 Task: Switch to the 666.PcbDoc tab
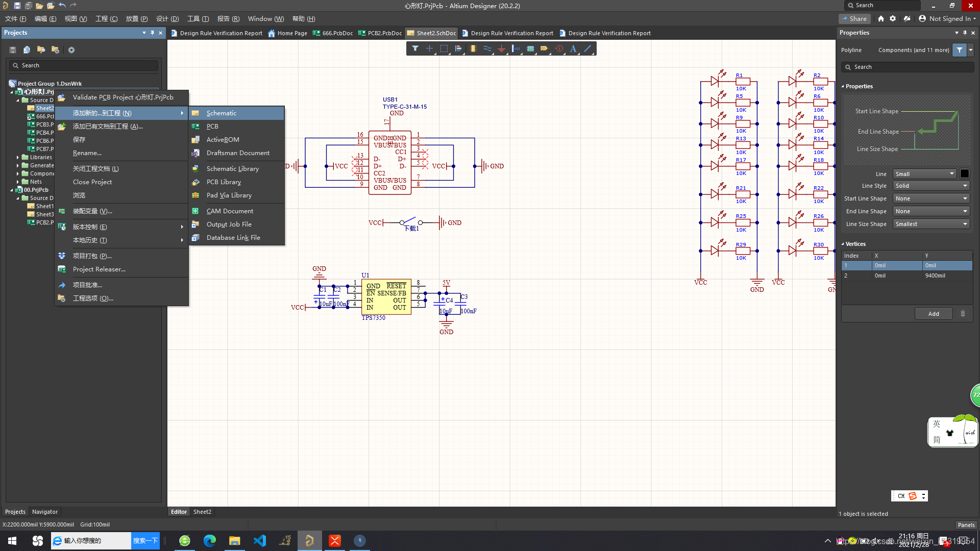coord(332,33)
